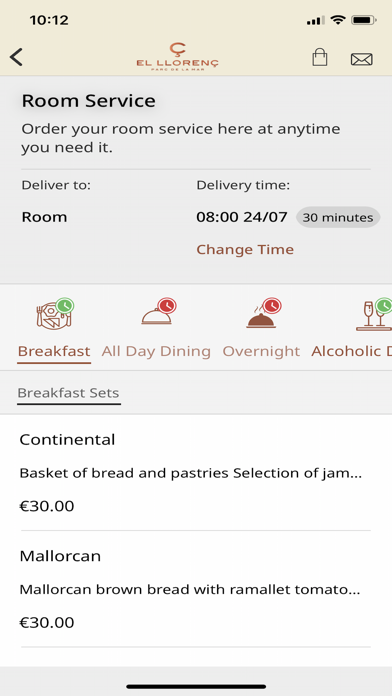Tap the El Llorenç logo
Viewport: 392px width, 696px height.
click(178, 57)
